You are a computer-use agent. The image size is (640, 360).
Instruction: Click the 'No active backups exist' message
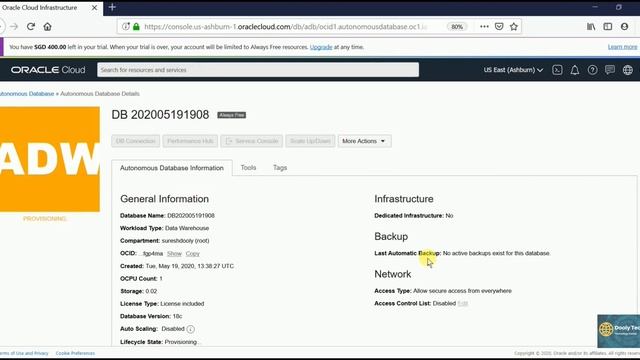tap(497, 253)
